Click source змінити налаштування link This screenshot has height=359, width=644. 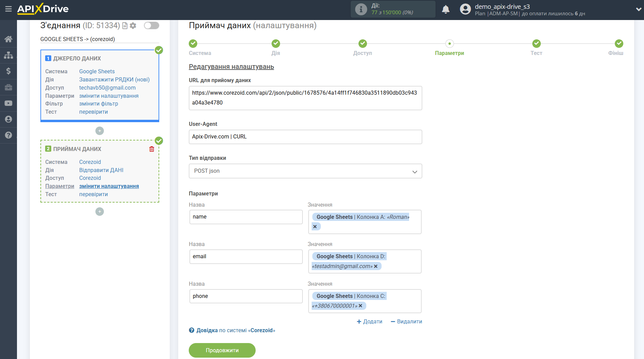(x=109, y=96)
